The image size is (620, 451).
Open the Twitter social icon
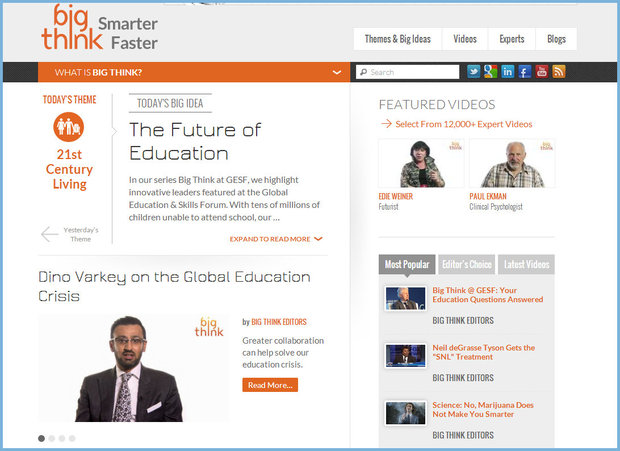(474, 72)
